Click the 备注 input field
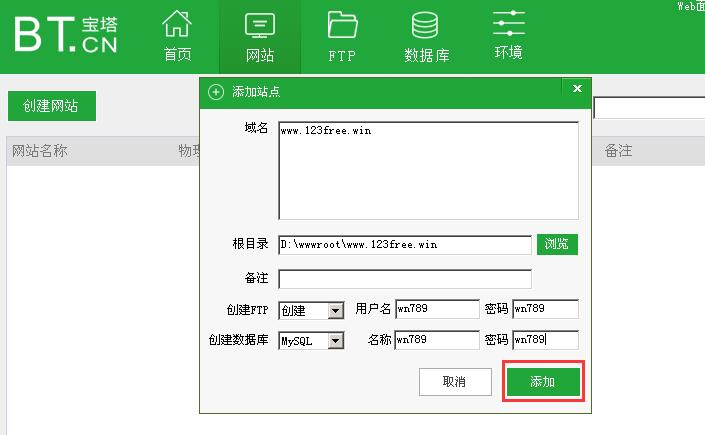The image size is (705, 435). tap(405, 279)
